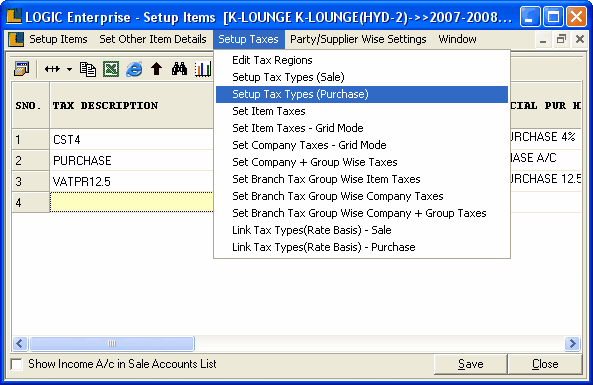Viewport: 593px width, 385px height.
Task: Select row header number 4
Action: (30, 202)
